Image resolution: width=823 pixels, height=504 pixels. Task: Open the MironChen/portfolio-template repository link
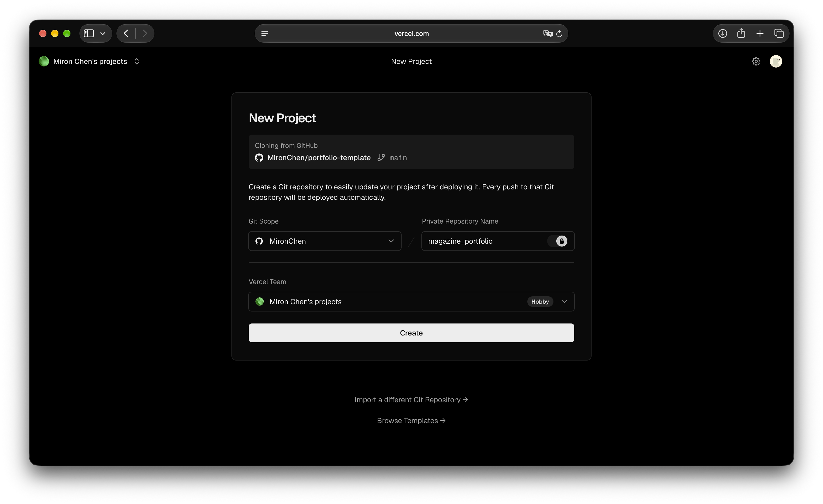pos(319,158)
